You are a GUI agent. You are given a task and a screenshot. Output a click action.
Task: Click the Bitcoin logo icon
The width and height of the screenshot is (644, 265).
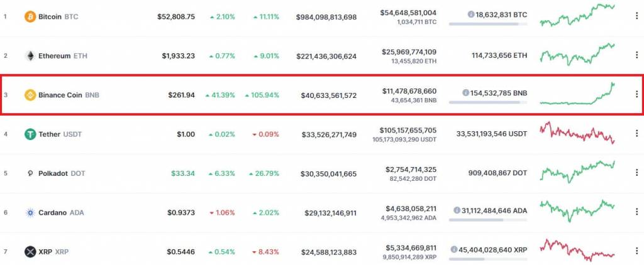coord(30,16)
